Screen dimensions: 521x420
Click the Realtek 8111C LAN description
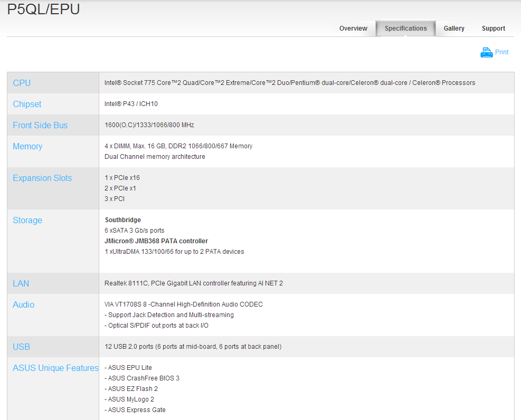point(194,283)
